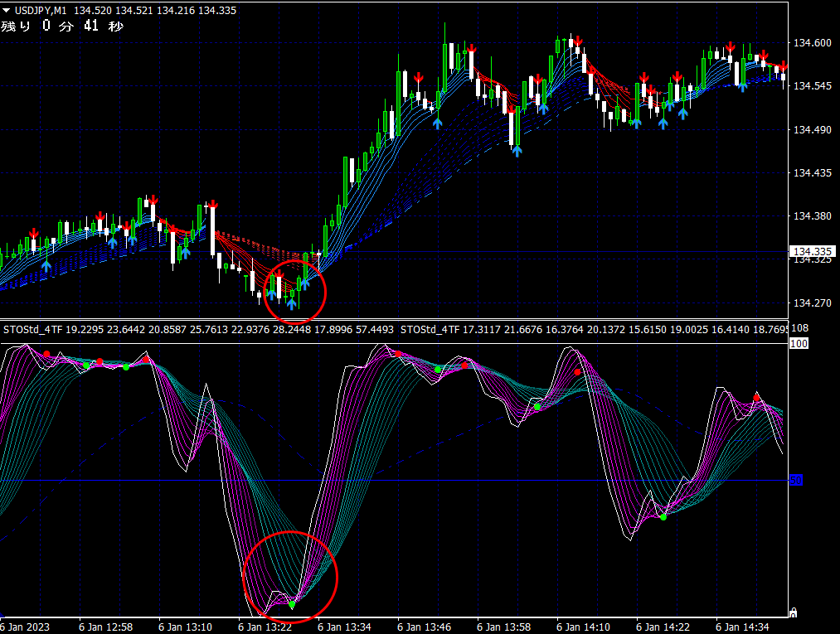Viewport: 840px width, 634px height.
Task: Click the second STOStd_4TF label starting 17.3117
Action: tap(594, 329)
